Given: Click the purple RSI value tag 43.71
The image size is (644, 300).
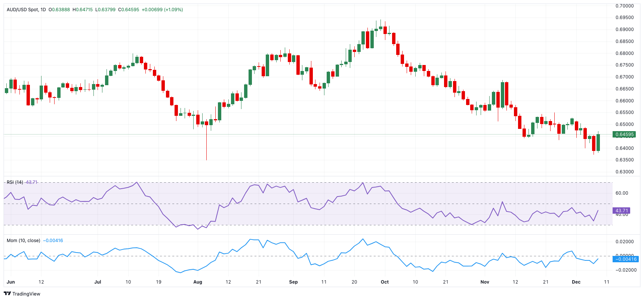Looking at the screenshot, I should (x=622, y=211).
